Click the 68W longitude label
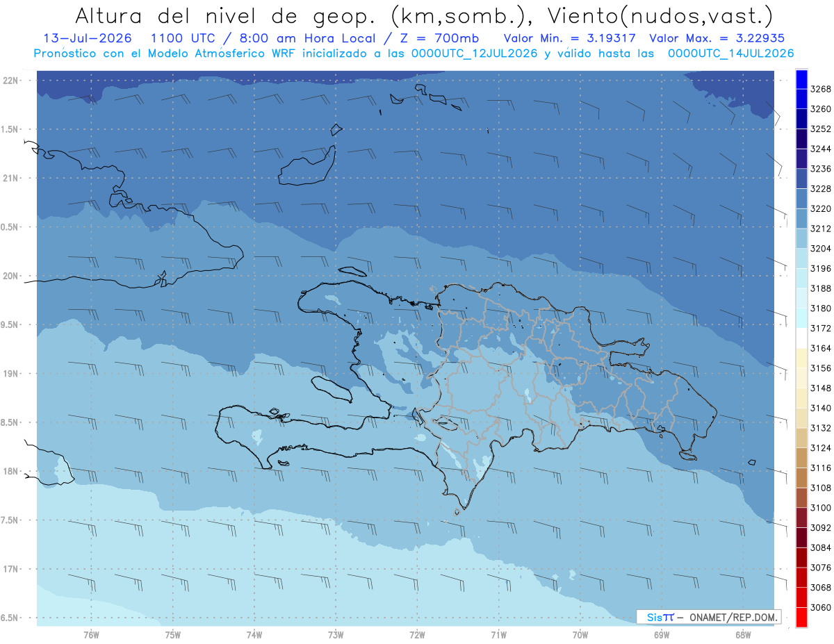The image size is (834, 644). pyautogui.click(x=743, y=634)
